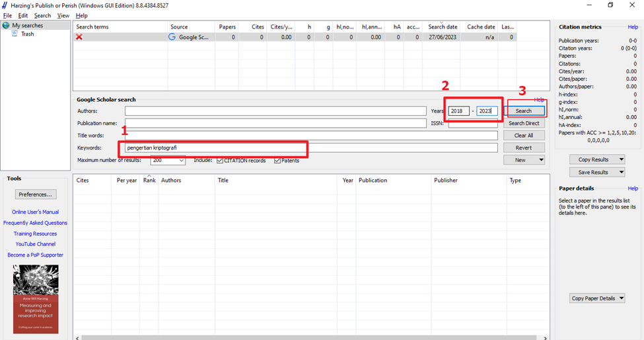Expand the Copy Paper Details dropdown arrow
Screen dimensions: 644x340
622,298
